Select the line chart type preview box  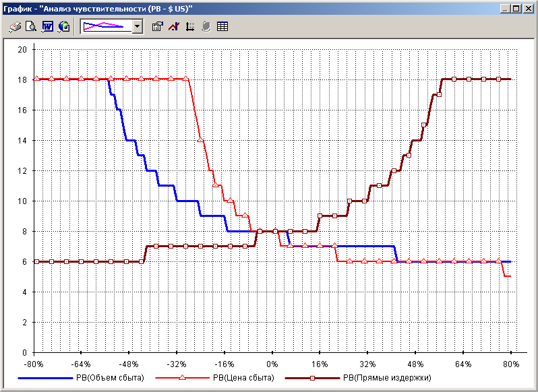[107, 26]
